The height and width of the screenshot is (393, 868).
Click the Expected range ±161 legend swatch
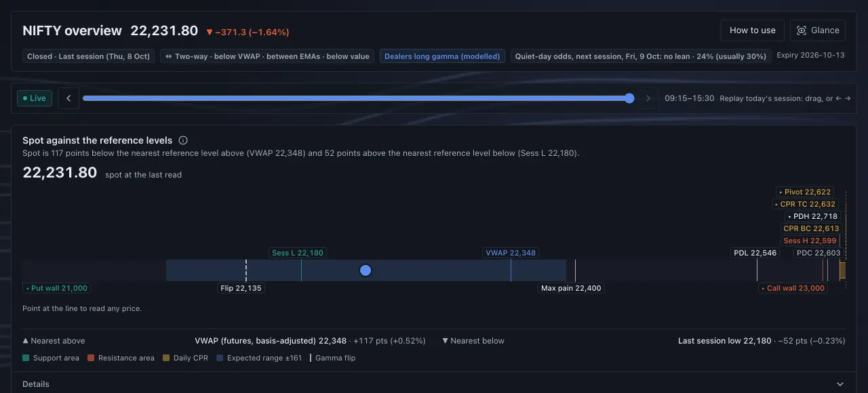[x=220, y=358]
